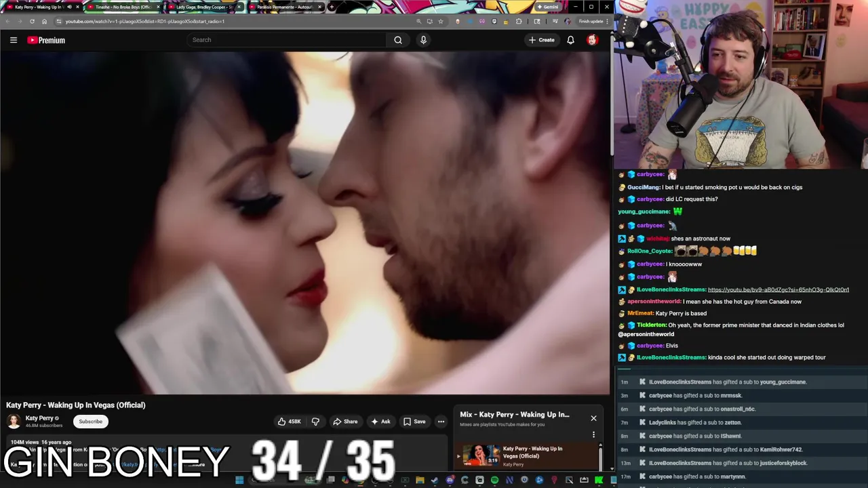The image size is (868, 488).
Task: Click Finish update button in Chrome
Action: (594, 21)
